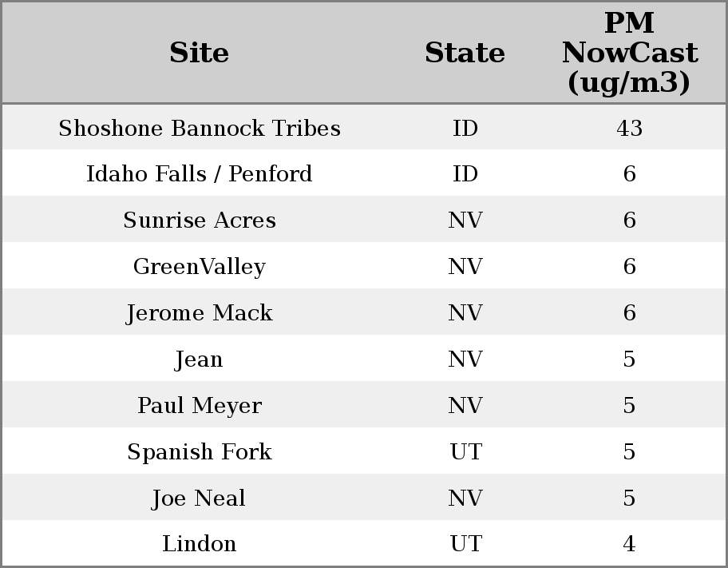Click NV state in Sunrise Acres row

coord(465,220)
